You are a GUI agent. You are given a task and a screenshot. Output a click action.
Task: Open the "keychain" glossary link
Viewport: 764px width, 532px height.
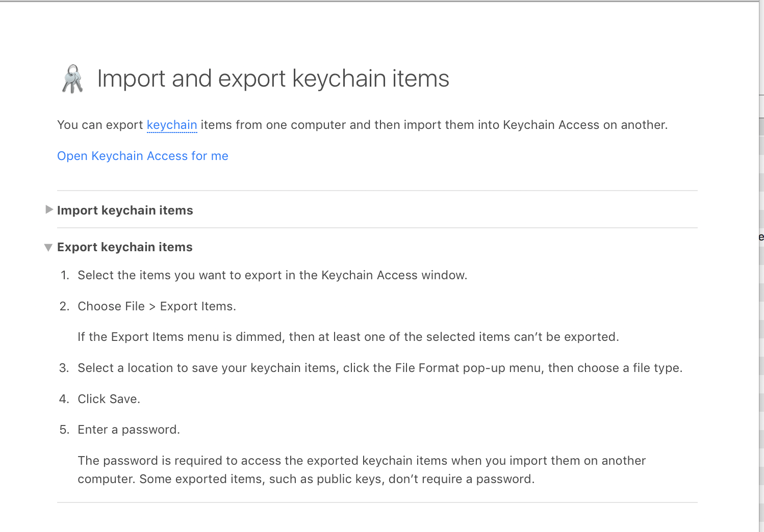coord(171,125)
